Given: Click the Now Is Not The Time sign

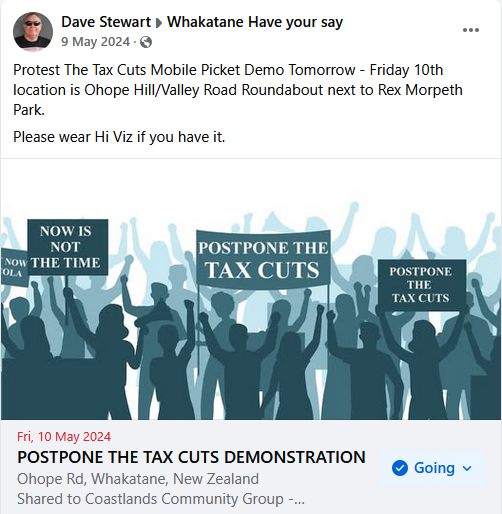Looking at the screenshot, I should tap(68, 247).
